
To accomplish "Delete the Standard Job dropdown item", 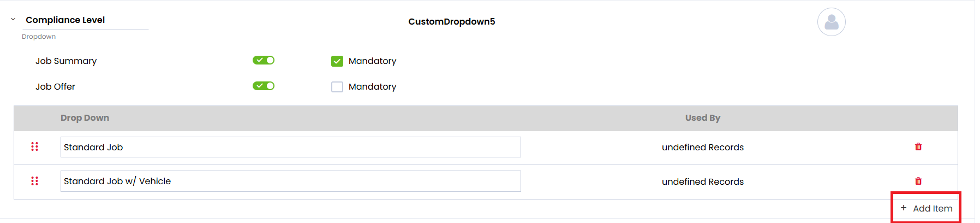I will pyautogui.click(x=918, y=146).
